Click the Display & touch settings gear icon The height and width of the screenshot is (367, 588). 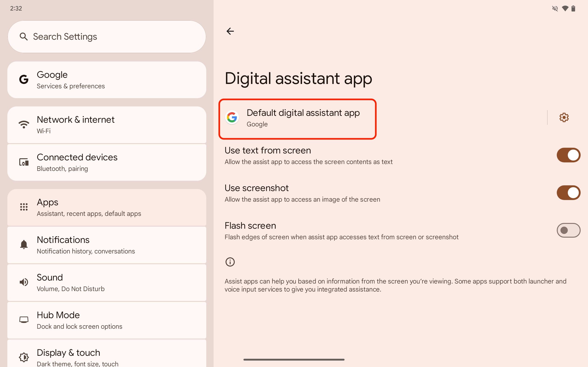click(x=24, y=357)
